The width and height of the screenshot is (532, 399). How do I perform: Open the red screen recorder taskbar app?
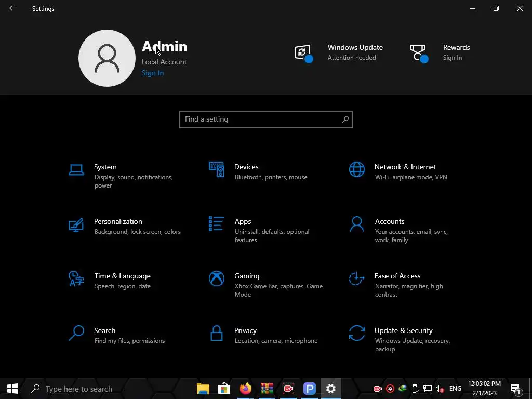point(288,389)
